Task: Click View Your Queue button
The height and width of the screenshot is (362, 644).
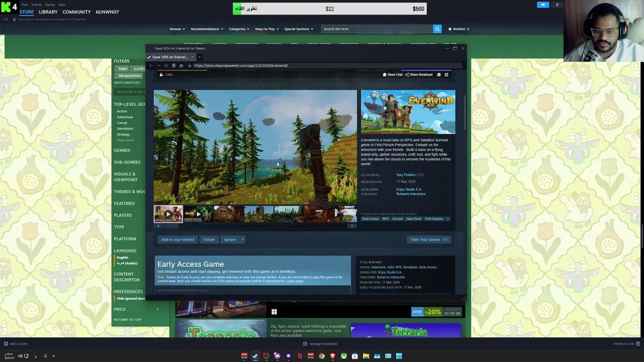Action: [429, 239]
